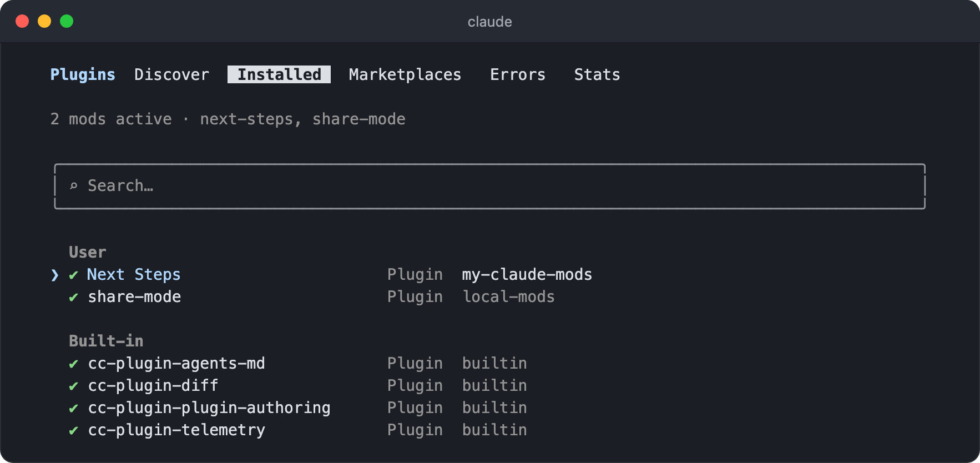Open the Marketplaces tab
Viewport: 980px width, 463px height.
[405, 74]
